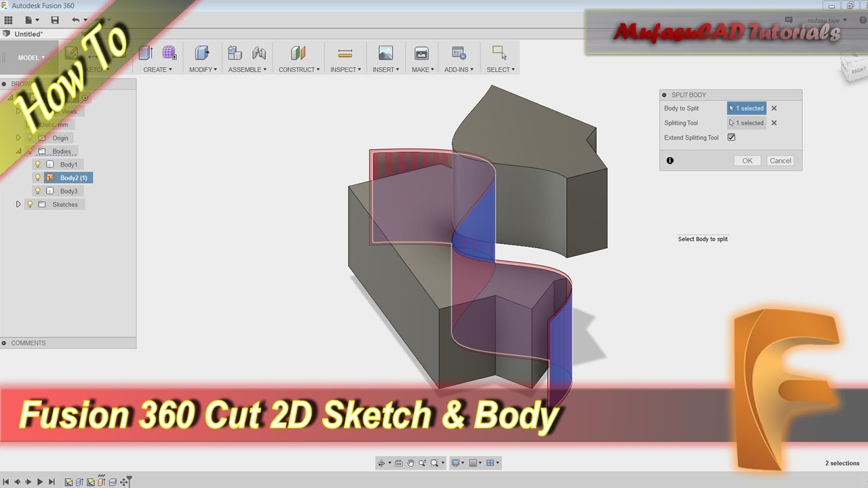The height and width of the screenshot is (488, 868).
Task: Open the data panel grid icon
Action: click(x=9, y=20)
